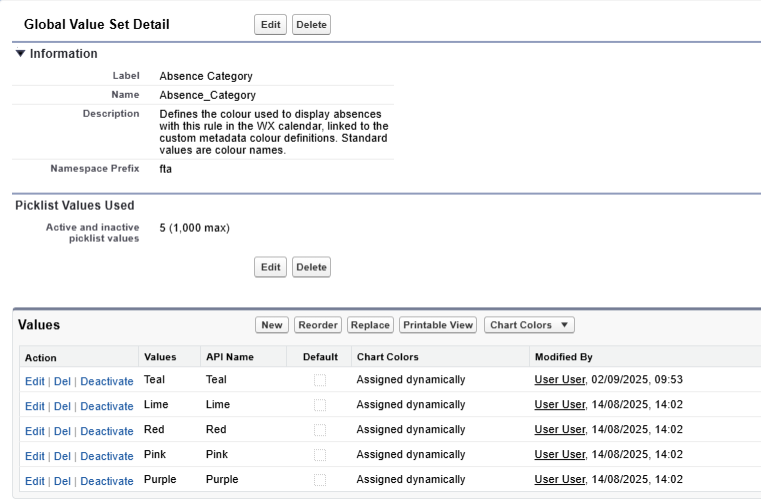The height and width of the screenshot is (502, 761).
Task: Edit the Pink value
Action: pyautogui.click(x=35, y=456)
